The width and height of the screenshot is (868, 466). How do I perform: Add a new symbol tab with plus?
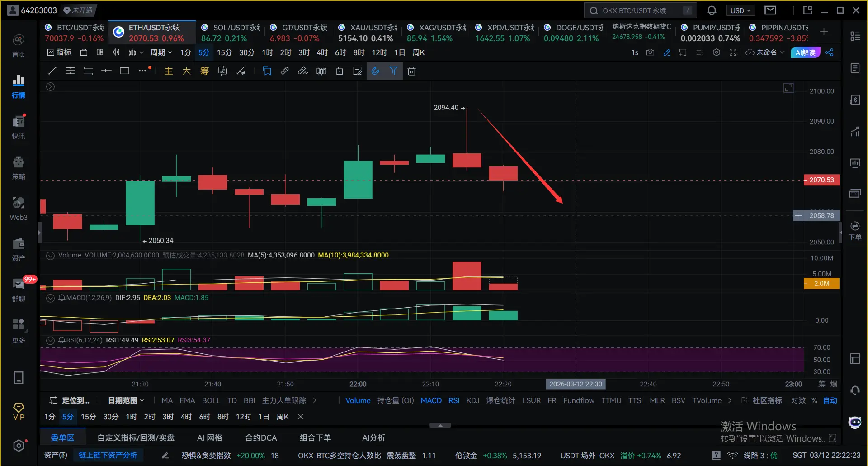pos(824,32)
